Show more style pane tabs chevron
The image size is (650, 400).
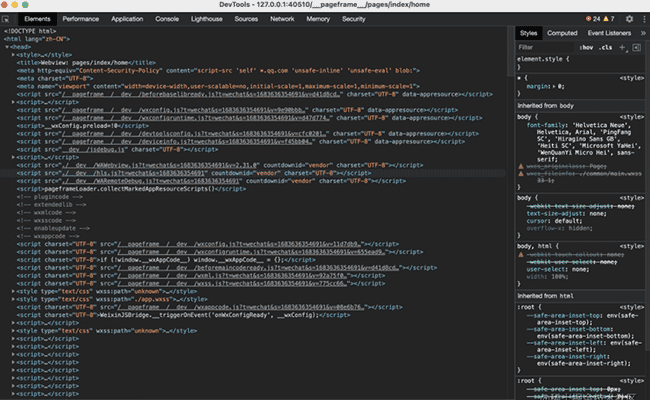pos(643,33)
